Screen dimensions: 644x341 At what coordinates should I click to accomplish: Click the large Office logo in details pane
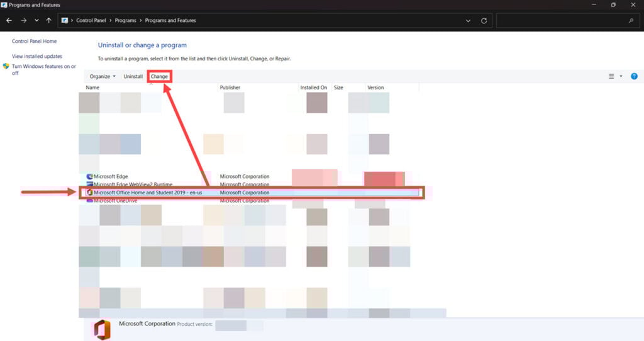[102, 330]
